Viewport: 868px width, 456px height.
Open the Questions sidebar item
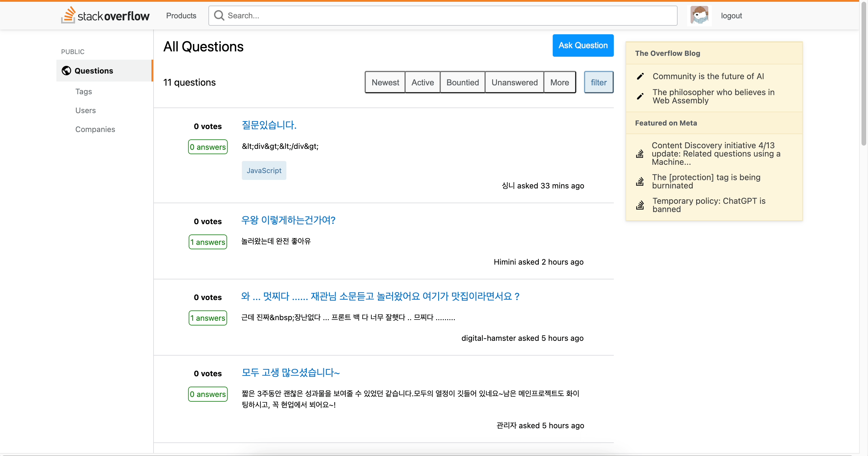[x=105, y=71]
